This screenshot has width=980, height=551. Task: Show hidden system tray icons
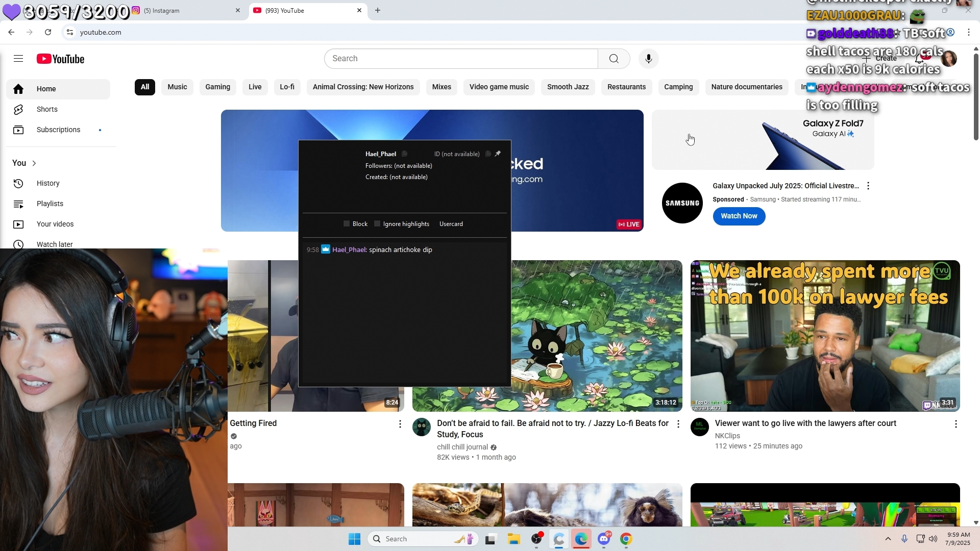click(888, 539)
